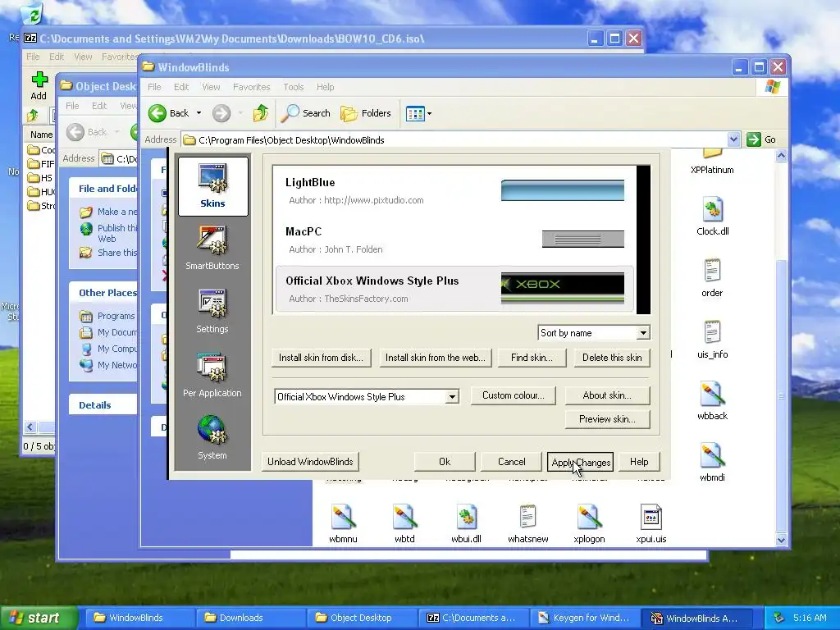The image size is (840, 630).
Task: Click Install skin from the web button
Action: [435, 358]
